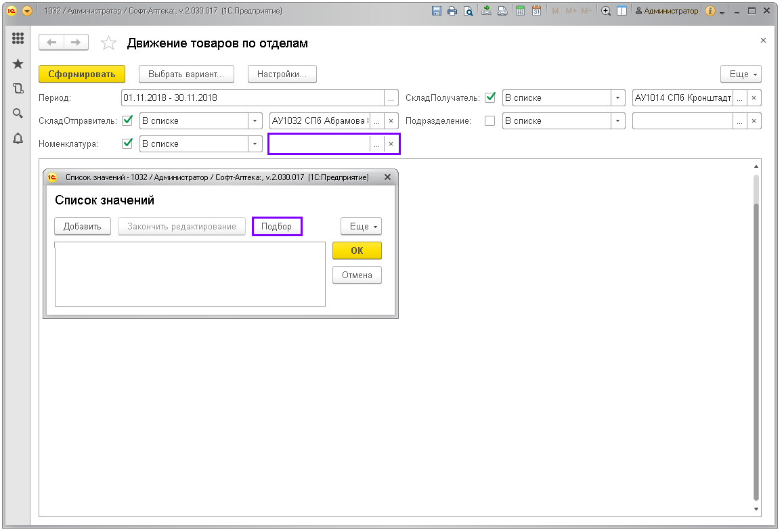Click the Print icon in title toolbar
784x532 pixels.
pyautogui.click(x=452, y=12)
